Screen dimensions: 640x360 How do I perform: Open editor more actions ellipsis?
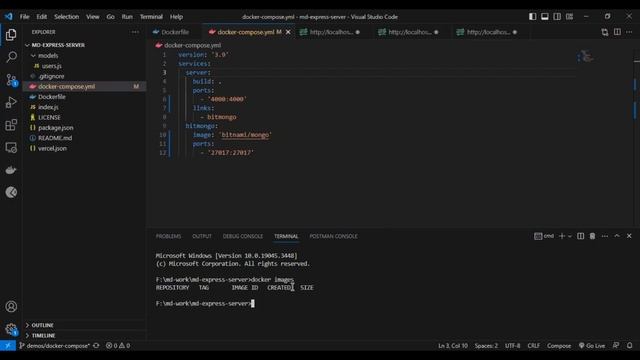coord(629,32)
